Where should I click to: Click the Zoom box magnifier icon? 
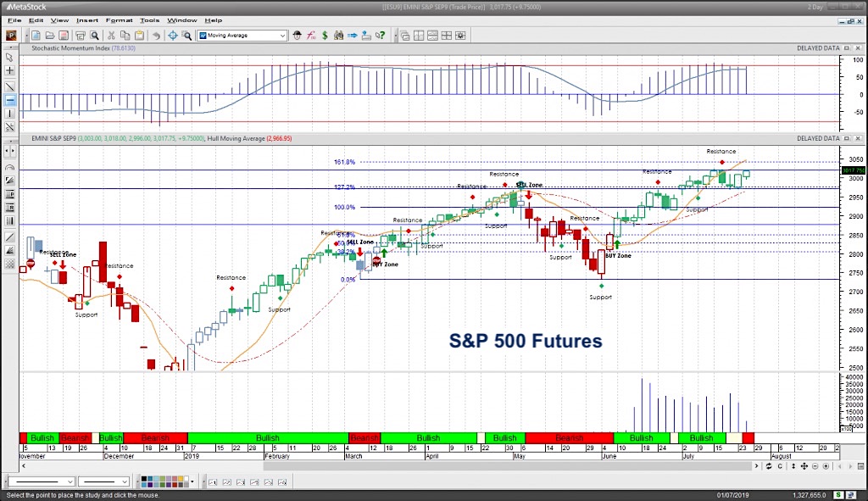tap(187, 36)
